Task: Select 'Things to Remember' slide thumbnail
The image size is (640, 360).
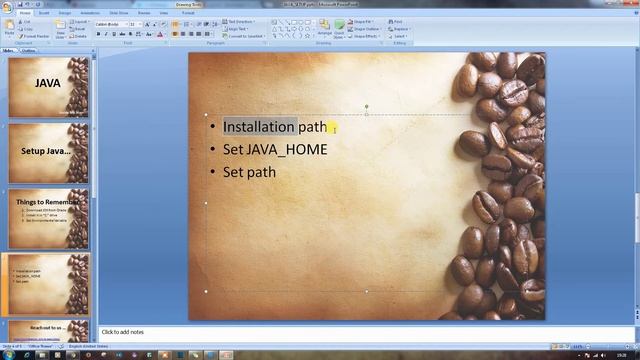Action: tap(48, 219)
